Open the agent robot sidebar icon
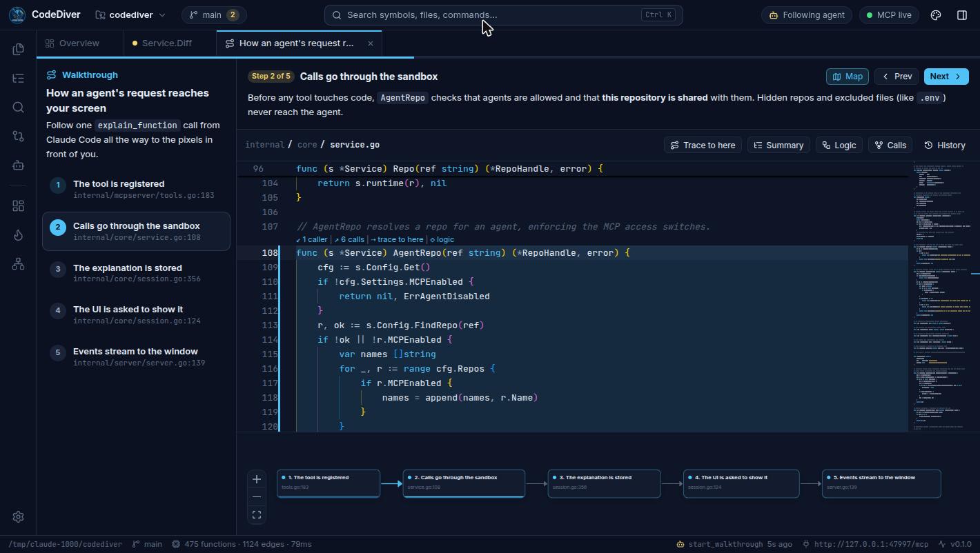980x553 pixels. 18,165
